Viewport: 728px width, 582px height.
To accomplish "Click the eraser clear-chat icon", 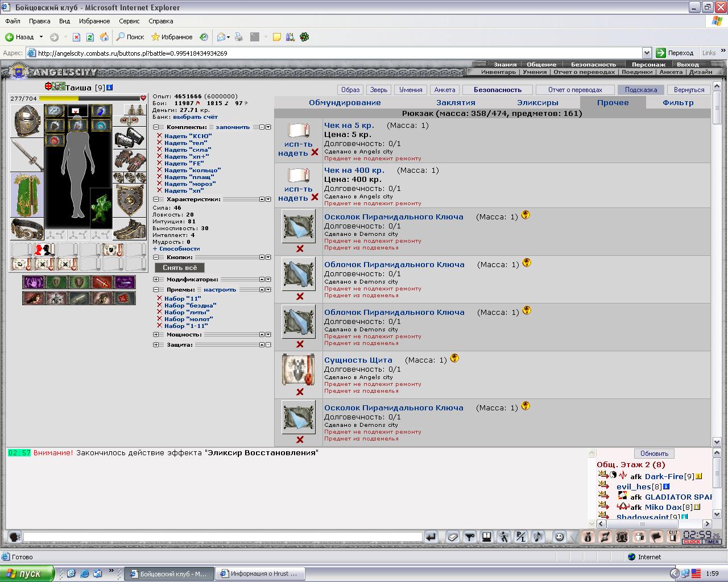I will click(452, 537).
